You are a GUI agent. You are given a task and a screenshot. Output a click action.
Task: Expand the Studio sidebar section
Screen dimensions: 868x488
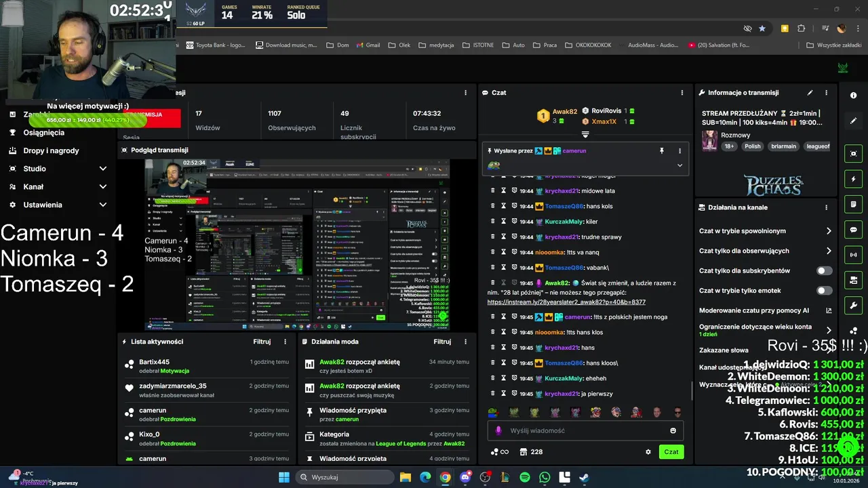tap(103, 169)
